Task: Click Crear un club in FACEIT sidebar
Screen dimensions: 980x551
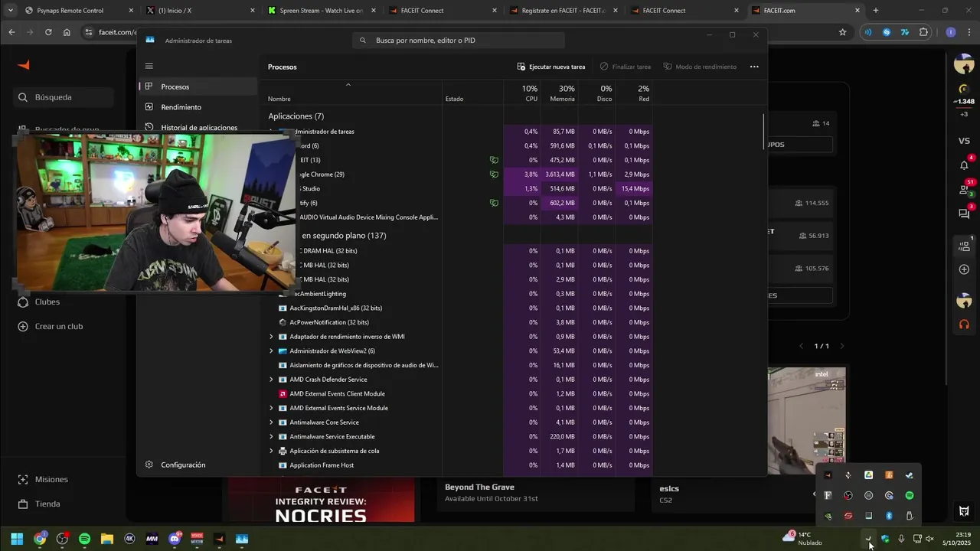Action: [50, 326]
